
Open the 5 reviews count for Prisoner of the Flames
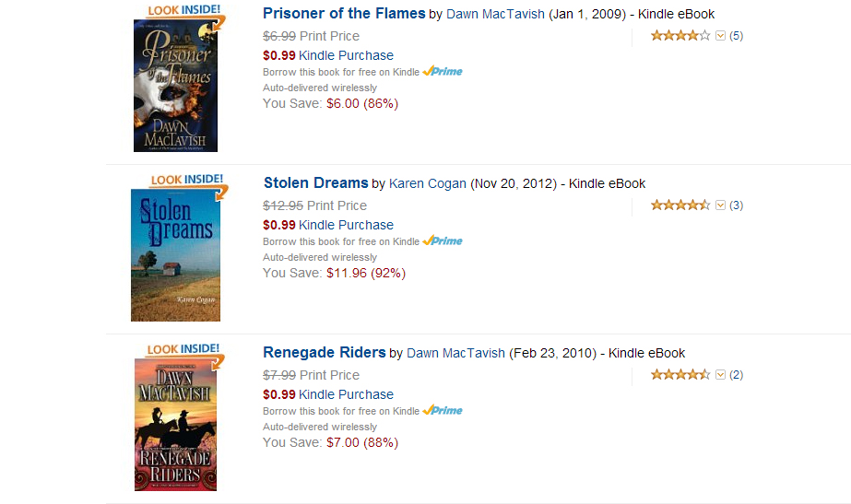pos(736,36)
